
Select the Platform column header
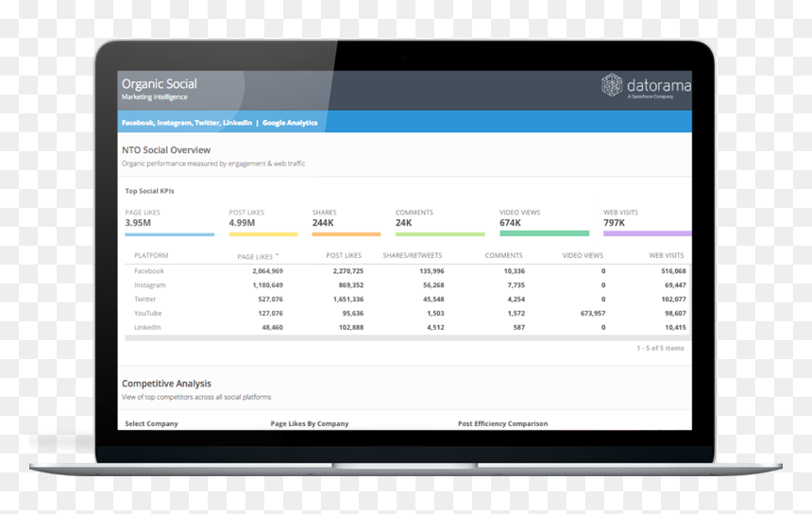click(151, 255)
